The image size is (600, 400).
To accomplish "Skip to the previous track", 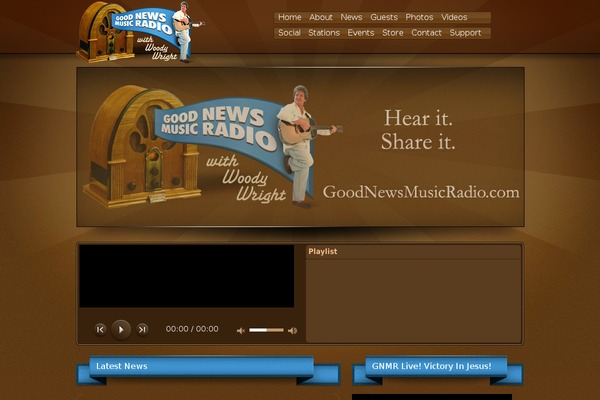I will [100, 329].
